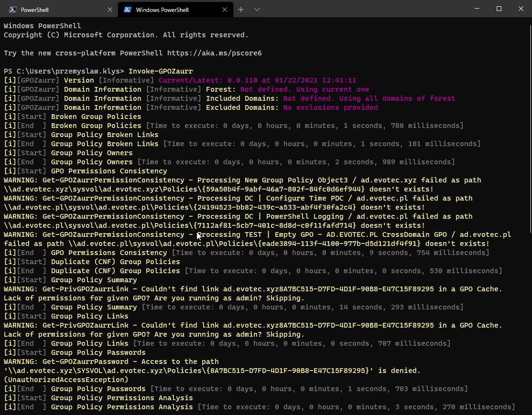Click the 'No exclusions provided' text

[330, 107]
